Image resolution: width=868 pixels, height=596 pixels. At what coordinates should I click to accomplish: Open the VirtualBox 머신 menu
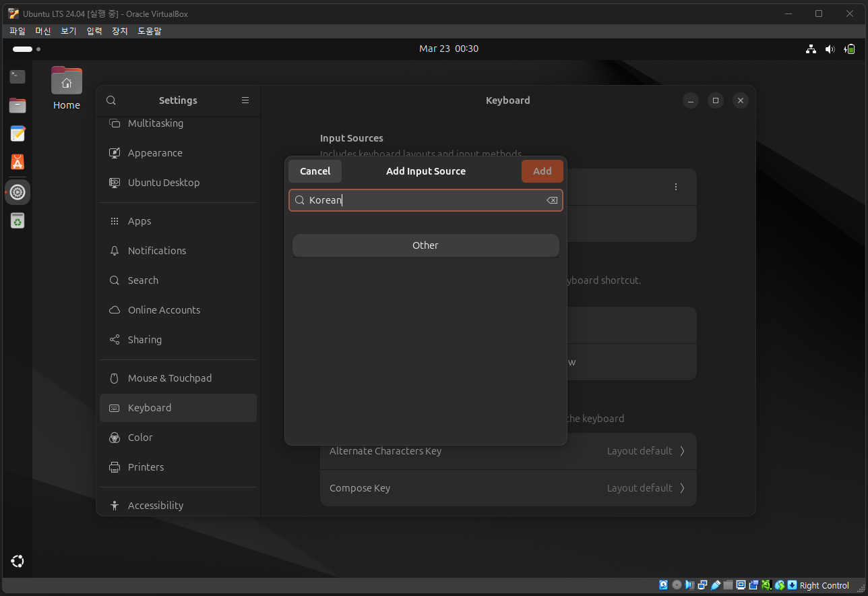(x=43, y=31)
